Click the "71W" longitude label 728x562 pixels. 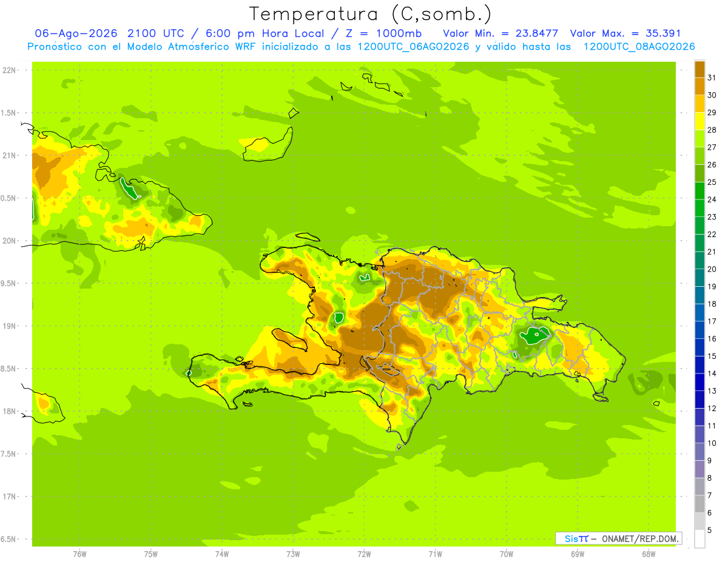pyautogui.click(x=435, y=554)
